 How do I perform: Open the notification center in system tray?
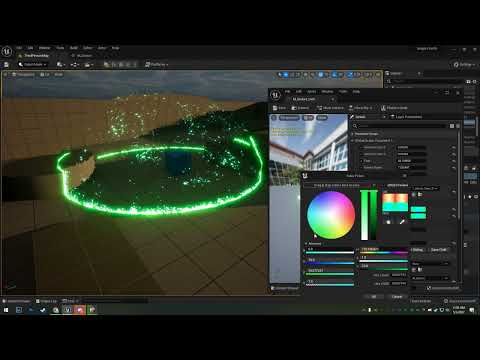(472, 310)
